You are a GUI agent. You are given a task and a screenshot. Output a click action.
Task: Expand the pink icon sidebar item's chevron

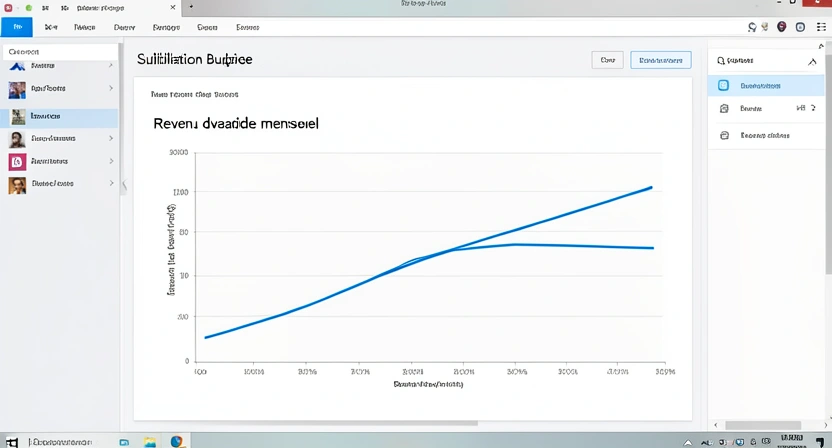coord(110,161)
